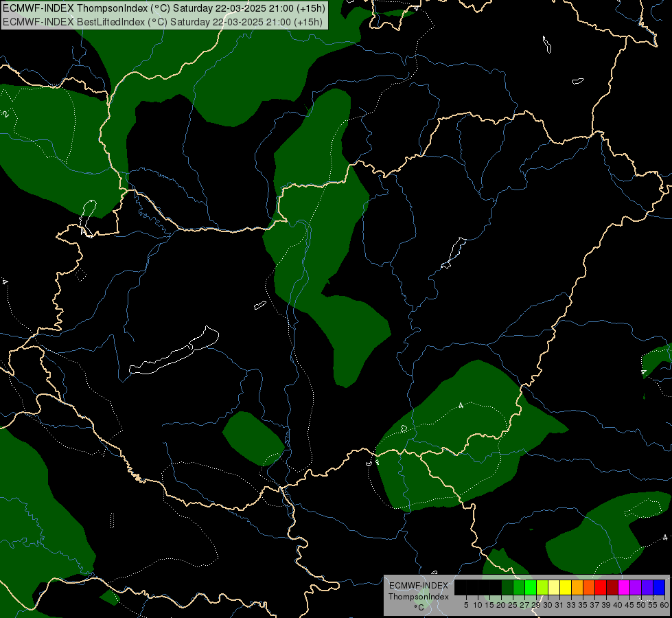Image resolution: width=672 pixels, height=618 pixels.
Task: Select the orange 33–35 legend swatch
Action: pos(577,587)
